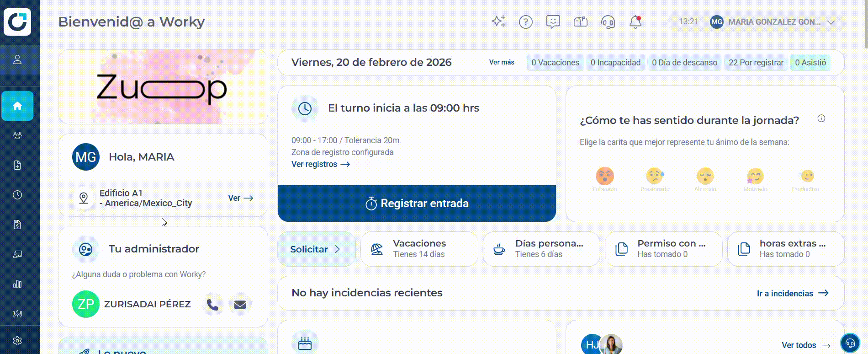The width and height of the screenshot is (868, 354).
Task: Click the 0 Incapacidad status chip
Action: point(615,63)
